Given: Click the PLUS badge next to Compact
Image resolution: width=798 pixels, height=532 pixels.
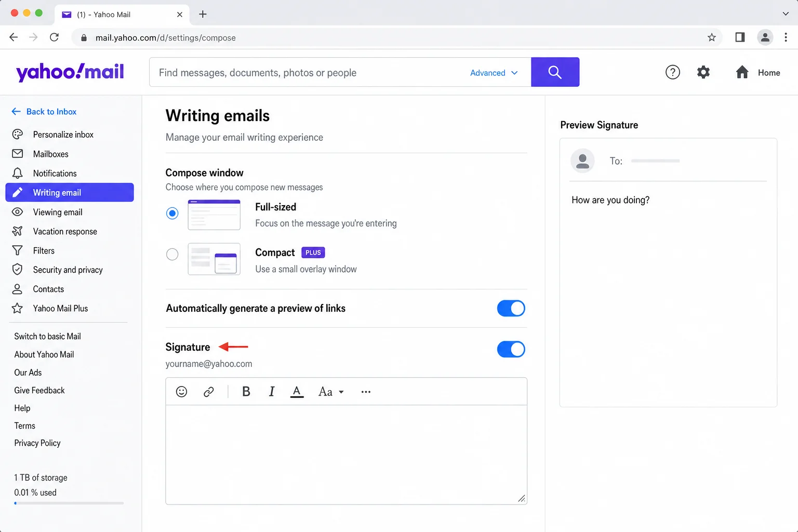Looking at the screenshot, I should click(313, 252).
